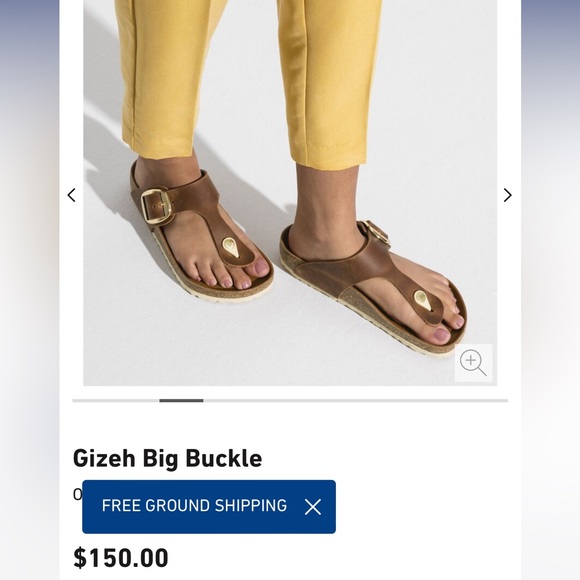Advance to the next product image arrow
580x580 pixels.
point(508,195)
